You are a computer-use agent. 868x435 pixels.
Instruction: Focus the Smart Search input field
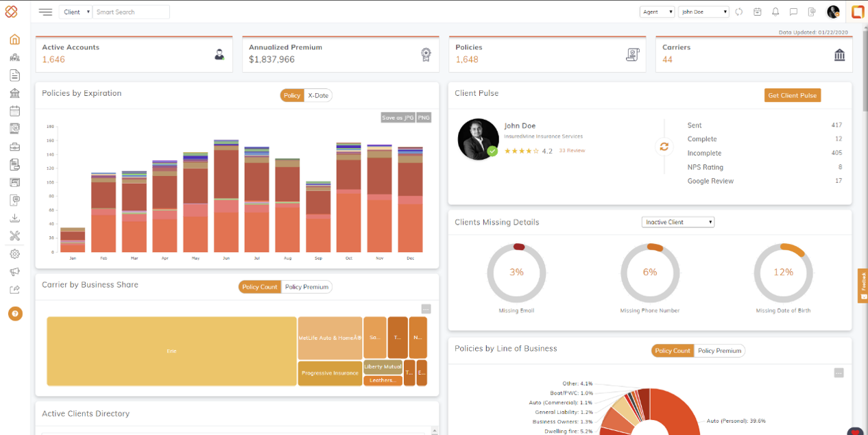pyautogui.click(x=131, y=12)
